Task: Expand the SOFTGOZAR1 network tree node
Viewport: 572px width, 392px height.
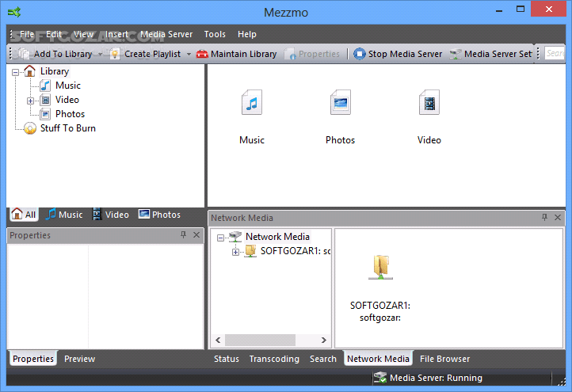Action: pos(235,252)
